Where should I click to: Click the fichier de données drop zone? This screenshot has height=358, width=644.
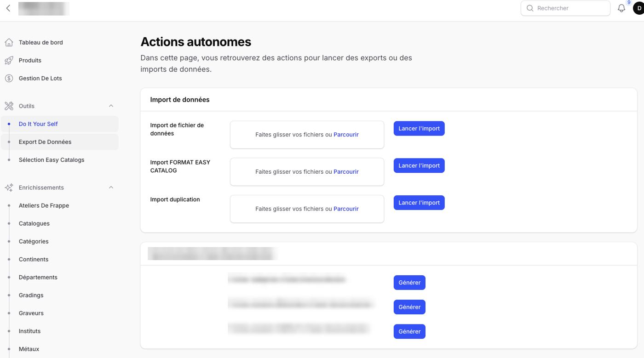(307, 135)
